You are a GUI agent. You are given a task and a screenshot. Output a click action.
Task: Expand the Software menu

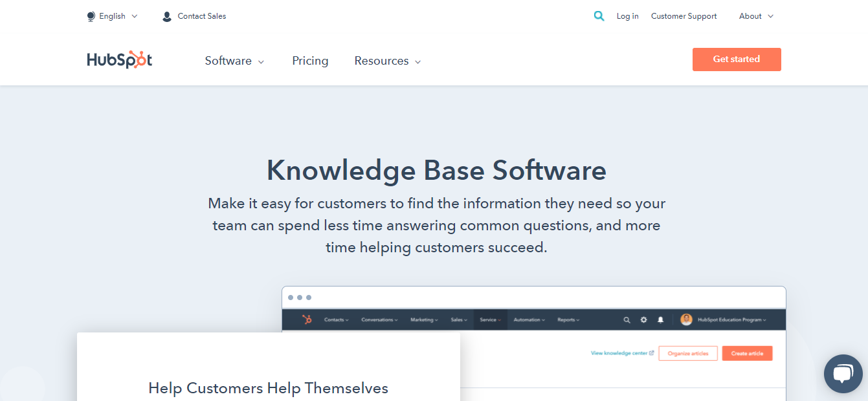click(234, 61)
